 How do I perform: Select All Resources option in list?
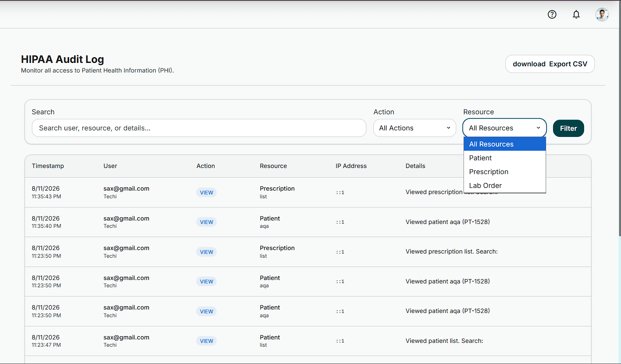pos(505,144)
